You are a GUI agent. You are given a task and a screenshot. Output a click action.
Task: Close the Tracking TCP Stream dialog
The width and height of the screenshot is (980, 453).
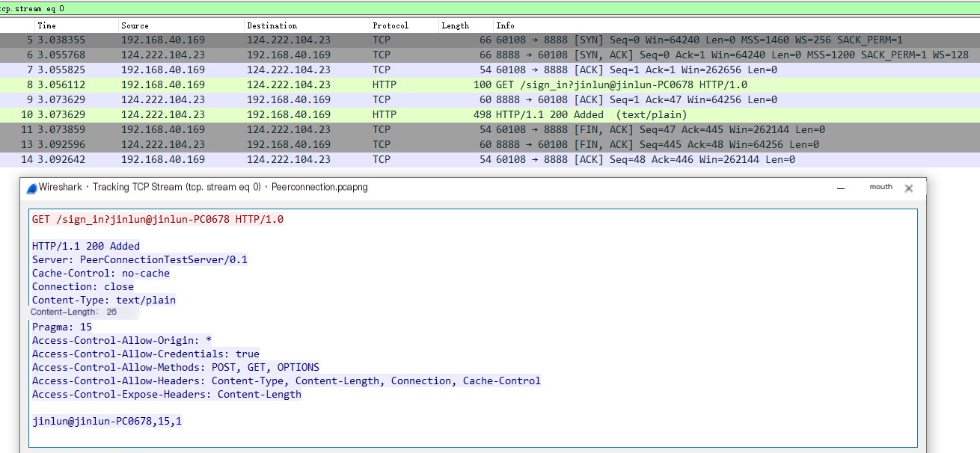point(909,188)
